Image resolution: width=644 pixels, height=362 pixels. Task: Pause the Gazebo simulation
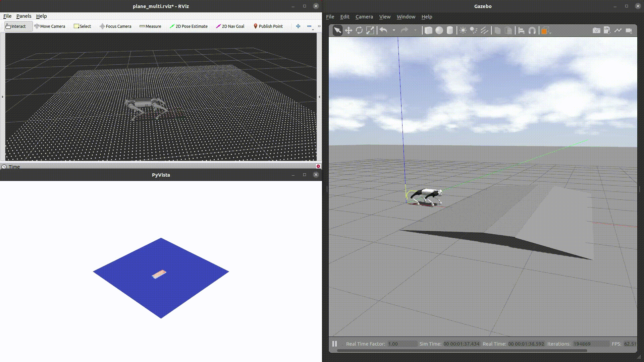click(334, 344)
